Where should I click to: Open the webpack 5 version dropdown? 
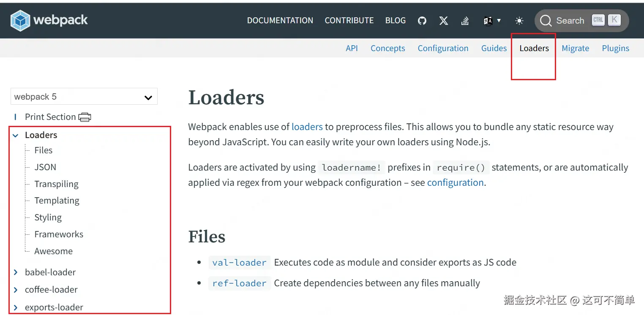(84, 97)
